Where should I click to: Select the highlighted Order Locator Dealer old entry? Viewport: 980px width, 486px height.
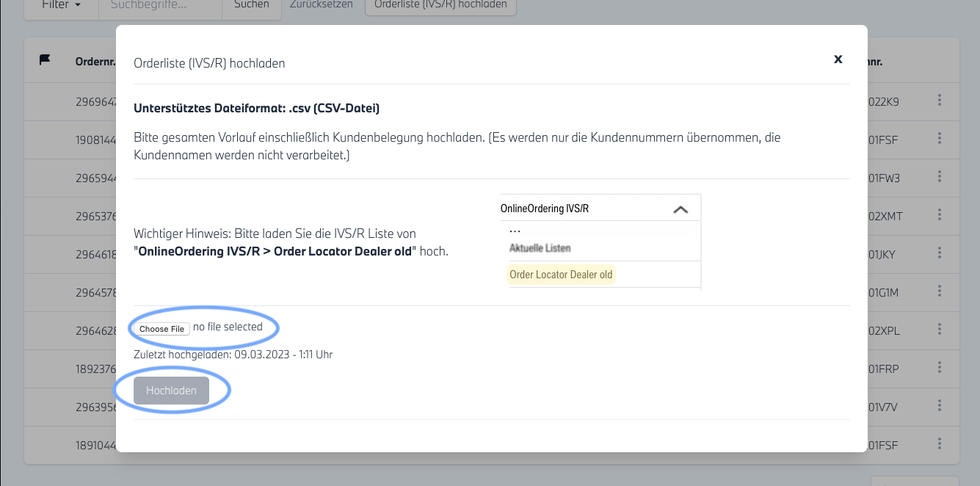point(561,275)
